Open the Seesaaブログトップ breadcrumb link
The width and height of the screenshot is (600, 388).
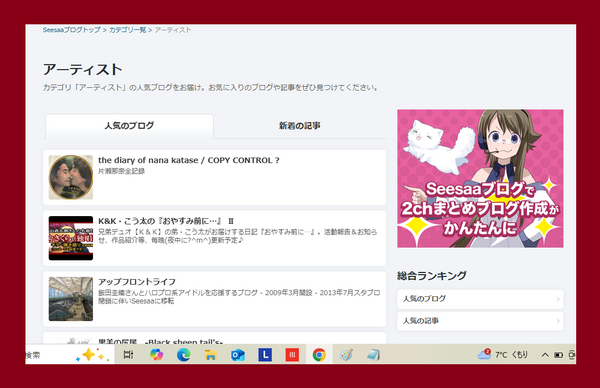pyautogui.click(x=72, y=30)
